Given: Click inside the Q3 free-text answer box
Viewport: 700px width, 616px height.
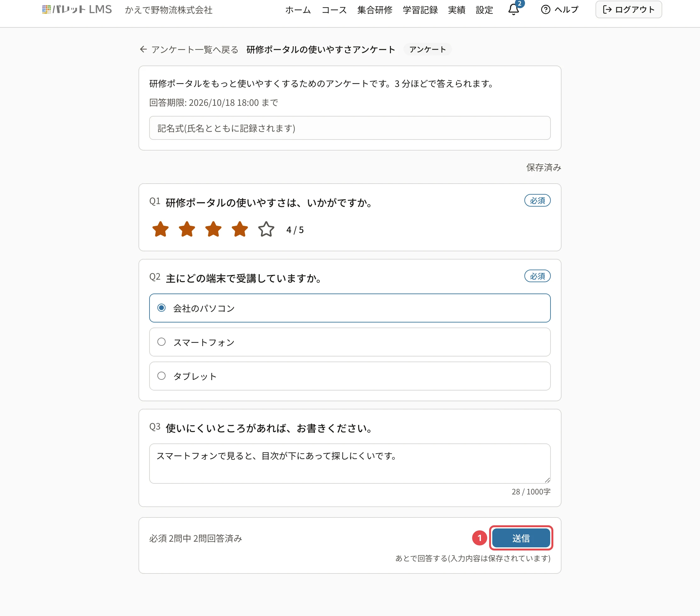Looking at the screenshot, I should 350,463.
